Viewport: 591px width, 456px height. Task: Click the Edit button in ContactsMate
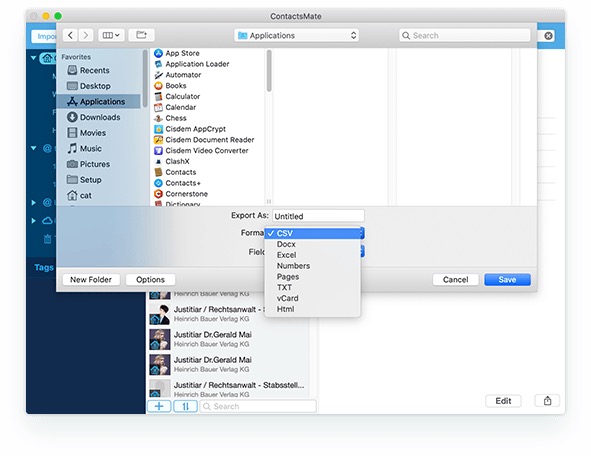(503, 401)
